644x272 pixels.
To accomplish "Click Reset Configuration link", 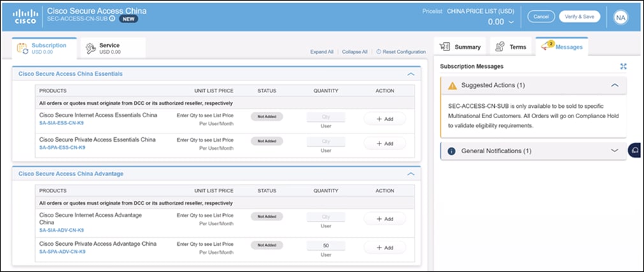I will coord(404,52).
